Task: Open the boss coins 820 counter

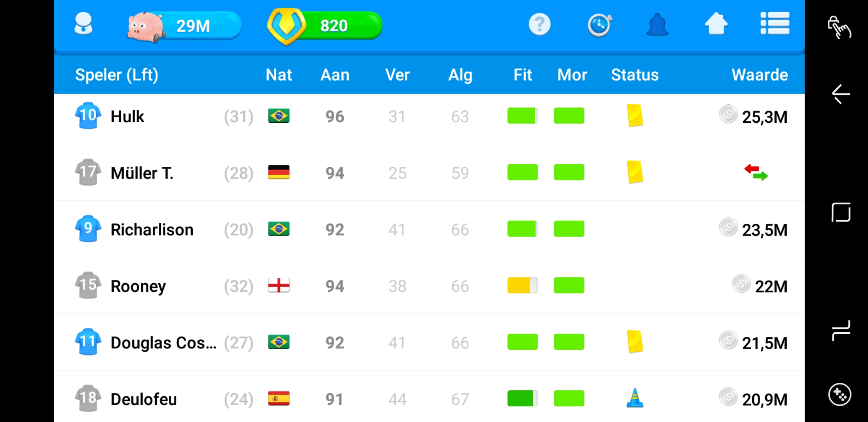Action: (325, 26)
